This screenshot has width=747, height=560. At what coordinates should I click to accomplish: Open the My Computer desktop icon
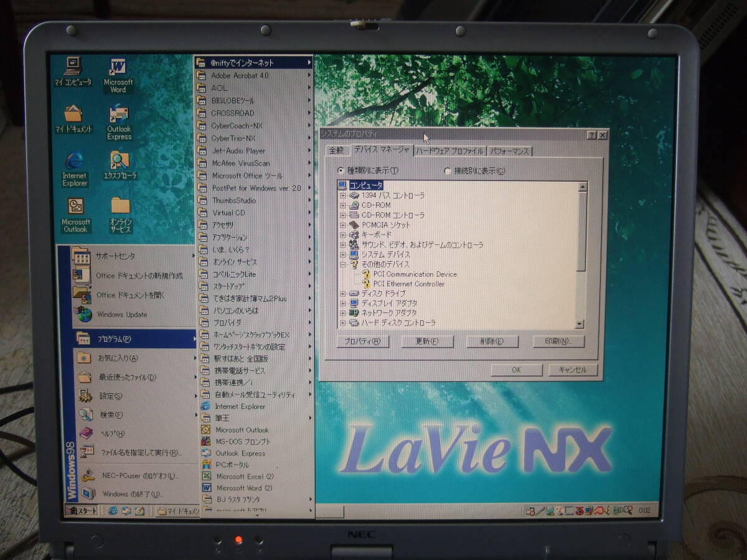click(73, 67)
